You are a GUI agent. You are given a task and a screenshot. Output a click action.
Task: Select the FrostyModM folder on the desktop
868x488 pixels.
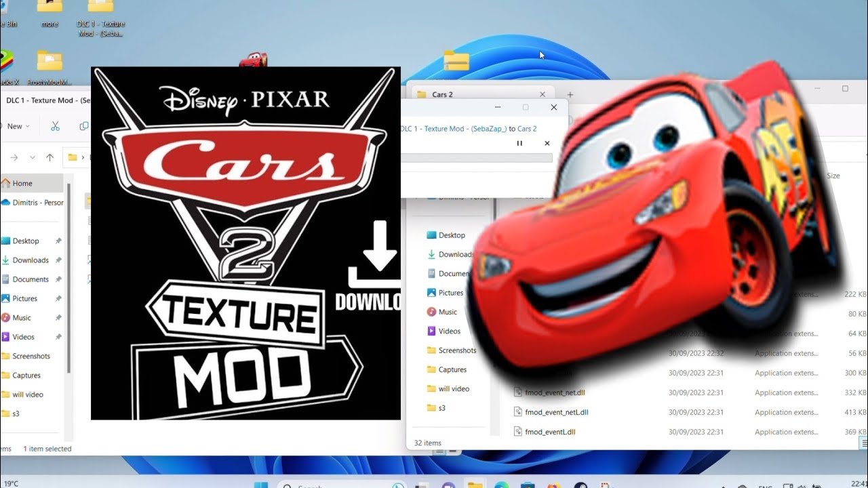[x=50, y=69]
